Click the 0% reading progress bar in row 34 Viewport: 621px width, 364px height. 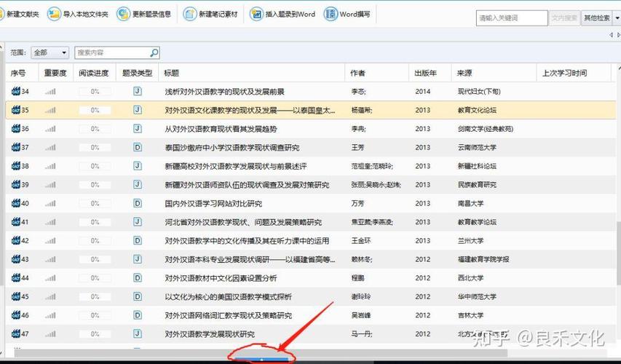95,92
